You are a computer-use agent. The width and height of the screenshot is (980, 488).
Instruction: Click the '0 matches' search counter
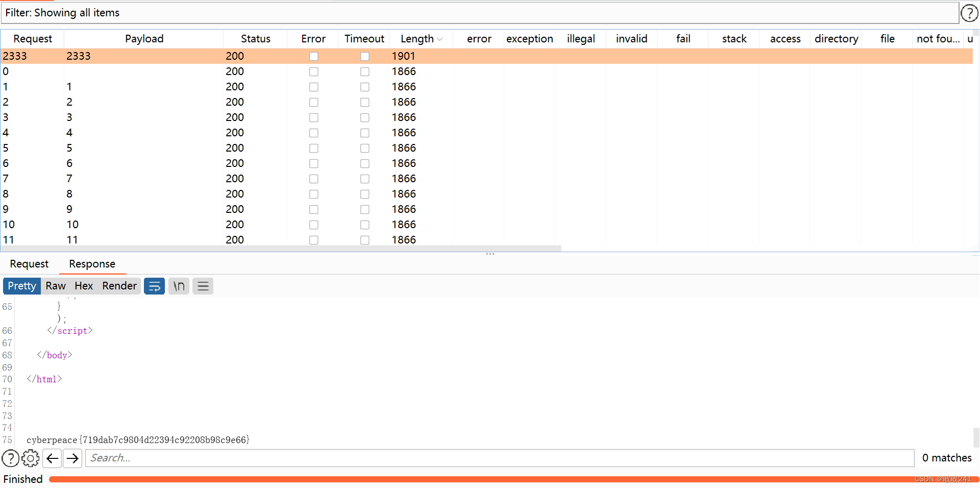[x=947, y=458]
